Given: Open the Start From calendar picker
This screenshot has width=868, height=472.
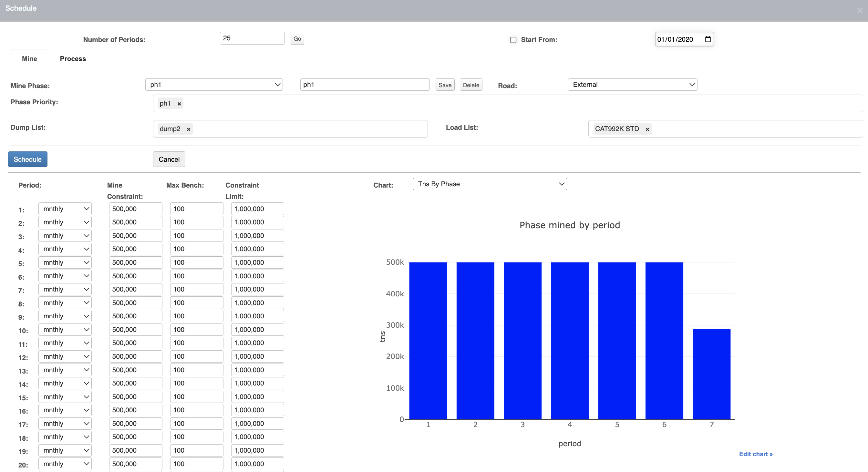Looking at the screenshot, I should pos(708,39).
